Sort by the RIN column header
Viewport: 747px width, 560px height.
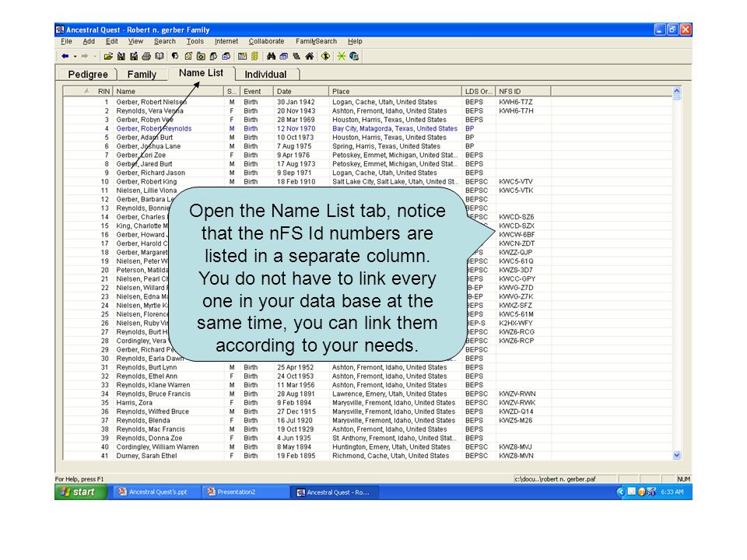(x=88, y=92)
